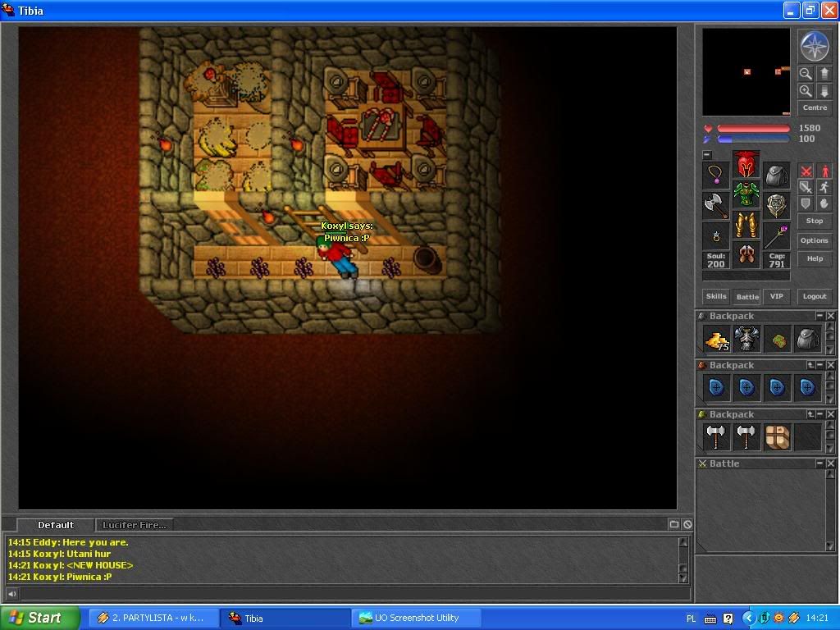Image resolution: width=840 pixels, height=630 pixels.
Task: Close the Battle list panel
Action: tap(830, 463)
